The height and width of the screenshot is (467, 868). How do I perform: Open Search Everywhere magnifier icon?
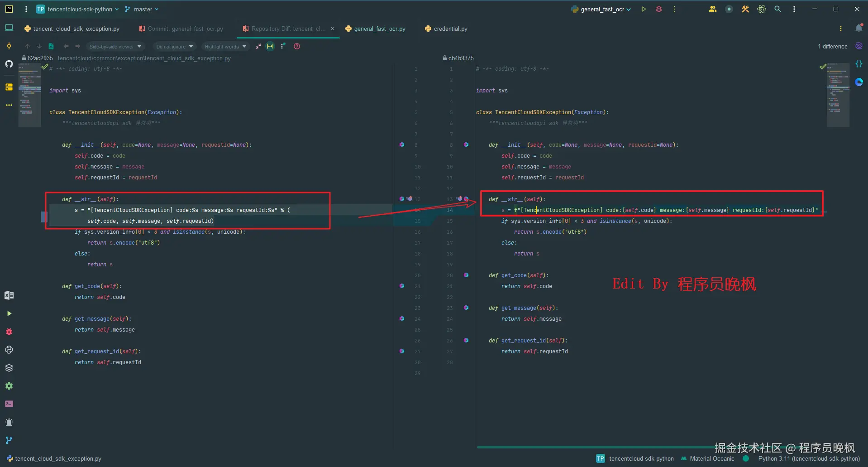click(x=777, y=9)
